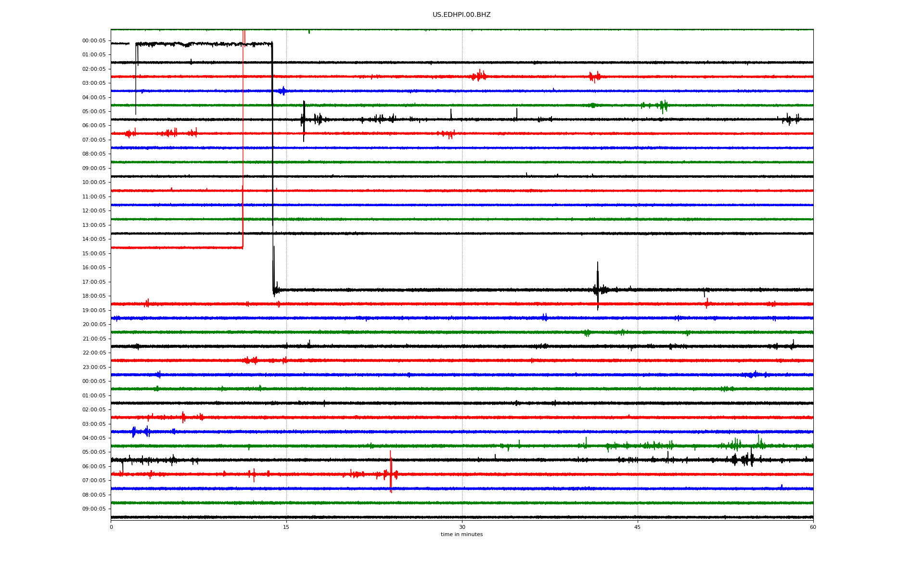The height and width of the screenshot is (578, 924).
Task: Click the 12:00:05 time label
Action: [x=94, y=211]
